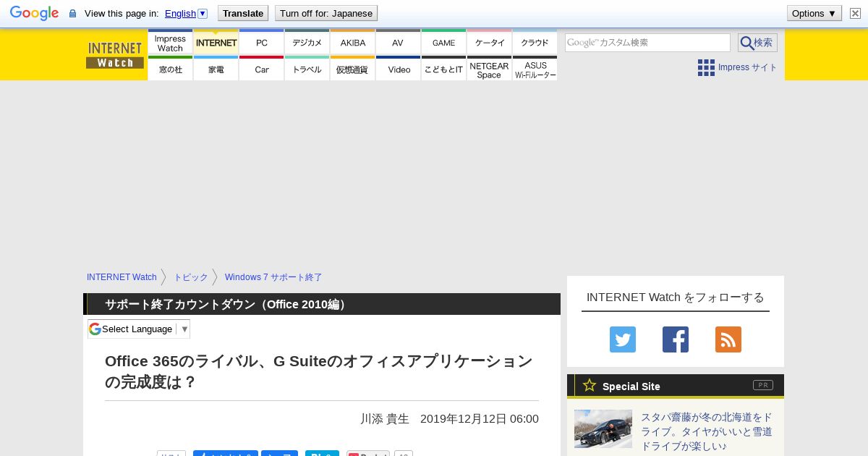Click the Google logo in translate bar
The image size is (868, 456).
pyautogui.click(x=34, y=13)
